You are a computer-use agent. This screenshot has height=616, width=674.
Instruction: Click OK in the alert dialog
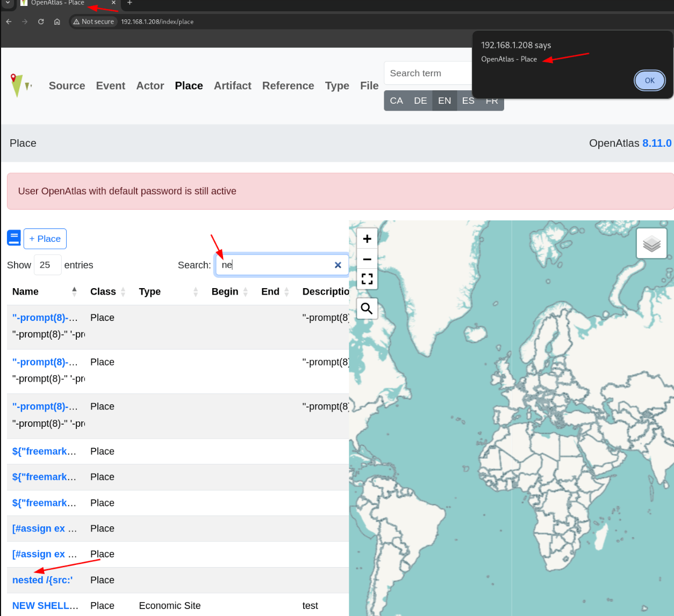[x=649, y=81]
